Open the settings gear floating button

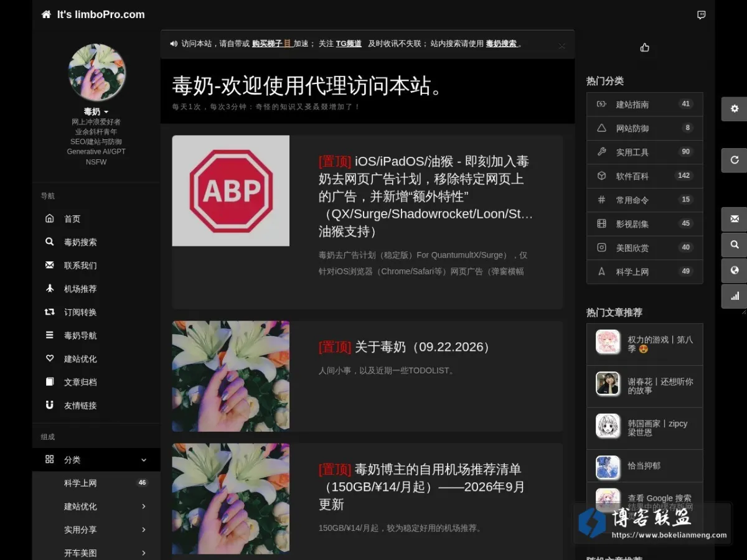[x=735, y=109]
